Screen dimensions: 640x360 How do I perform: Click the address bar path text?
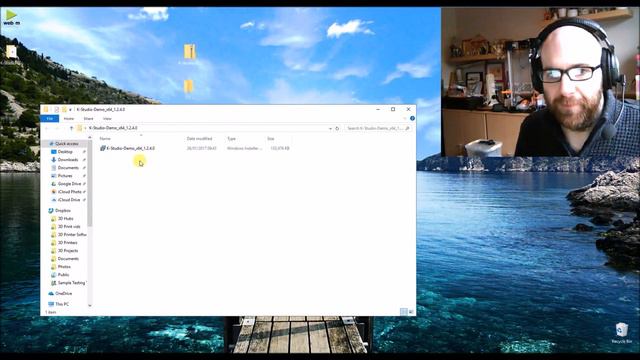click(113, 128)
